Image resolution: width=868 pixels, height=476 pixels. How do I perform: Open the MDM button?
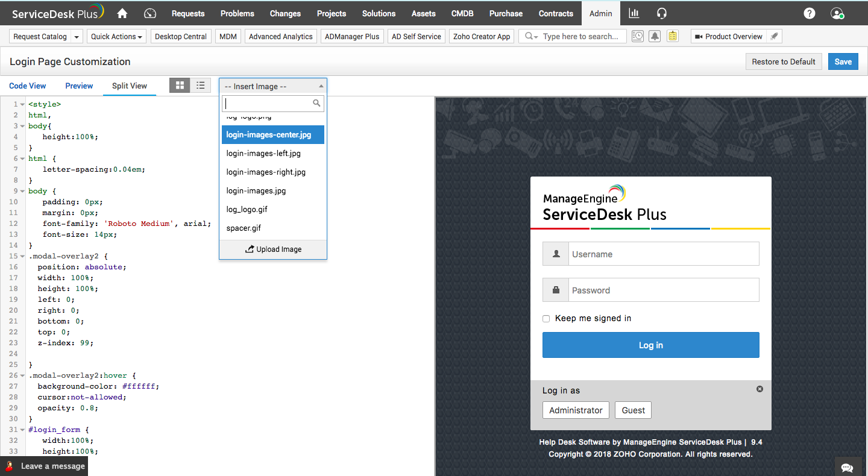[x=228, y=36]
